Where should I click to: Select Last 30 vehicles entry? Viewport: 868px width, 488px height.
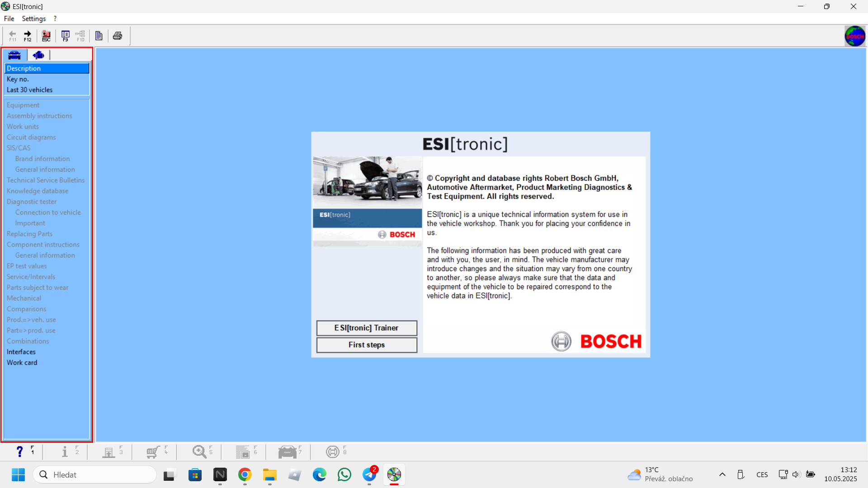click(47, 90)
